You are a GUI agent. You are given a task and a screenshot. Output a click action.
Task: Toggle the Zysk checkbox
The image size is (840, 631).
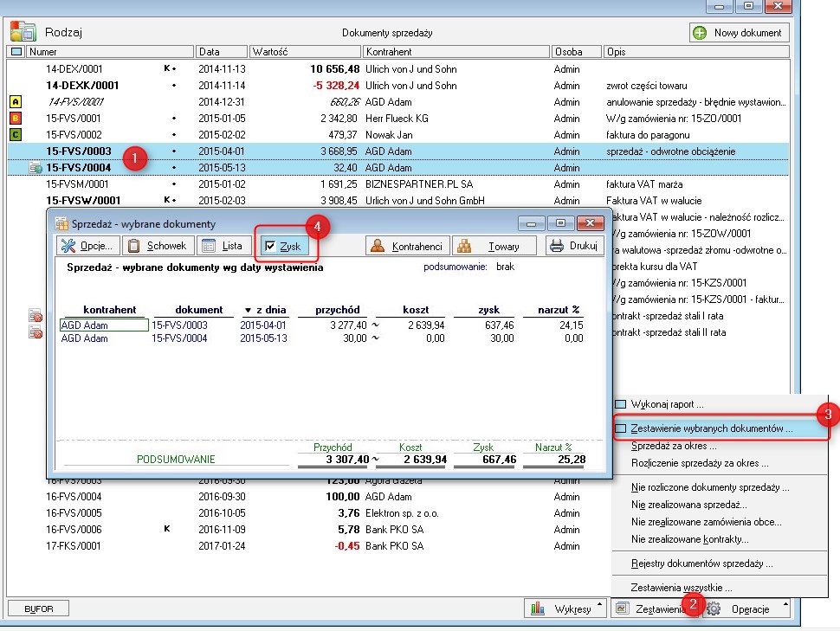coord(271,247)
